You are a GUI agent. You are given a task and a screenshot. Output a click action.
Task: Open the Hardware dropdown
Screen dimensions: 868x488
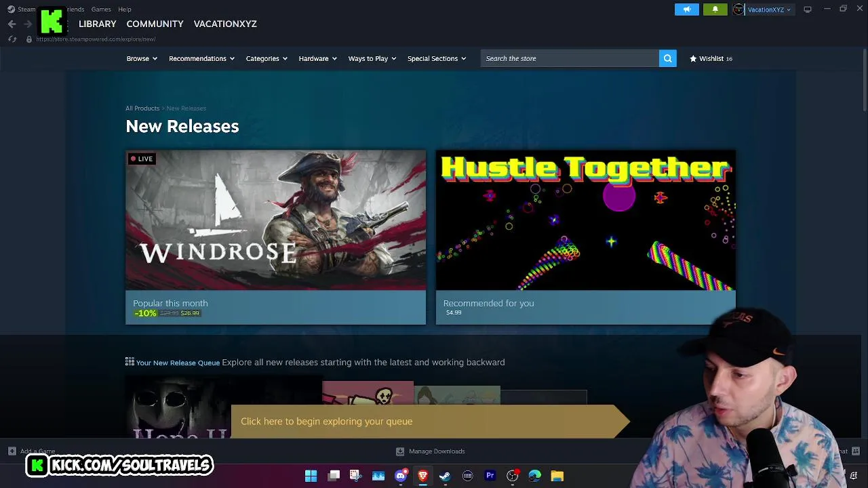click(318, 59)
